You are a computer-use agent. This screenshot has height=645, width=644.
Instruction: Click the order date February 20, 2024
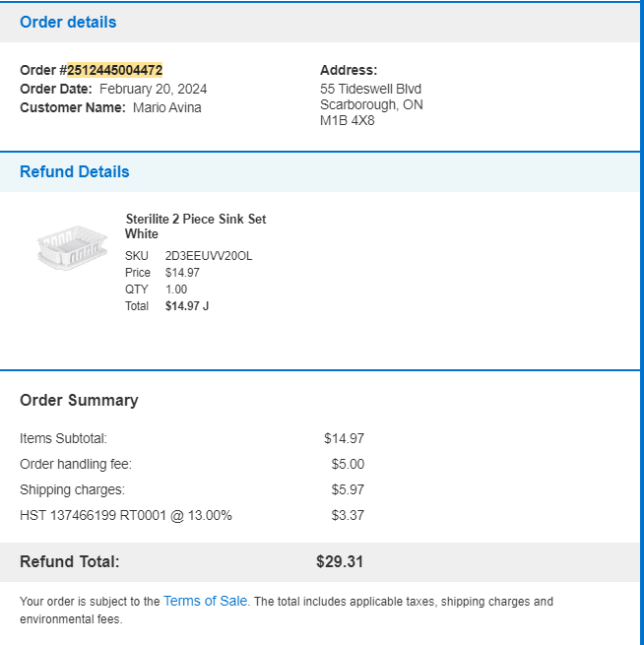click(x=153, y=89)
